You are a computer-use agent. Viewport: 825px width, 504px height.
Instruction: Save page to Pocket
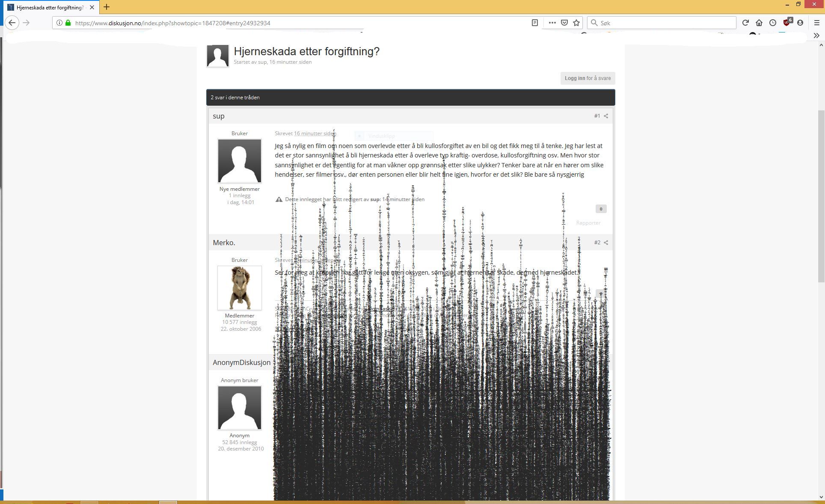click(x=564, y=23)
